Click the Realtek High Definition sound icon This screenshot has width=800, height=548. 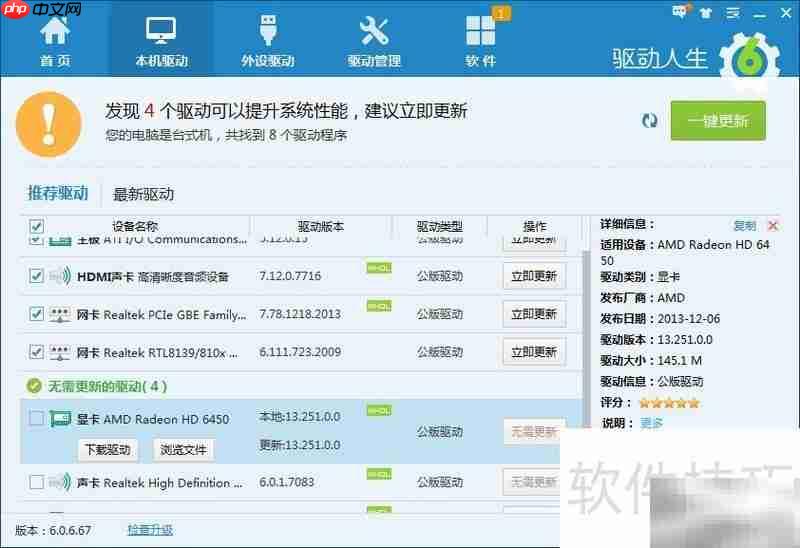(x=60, y=482)
